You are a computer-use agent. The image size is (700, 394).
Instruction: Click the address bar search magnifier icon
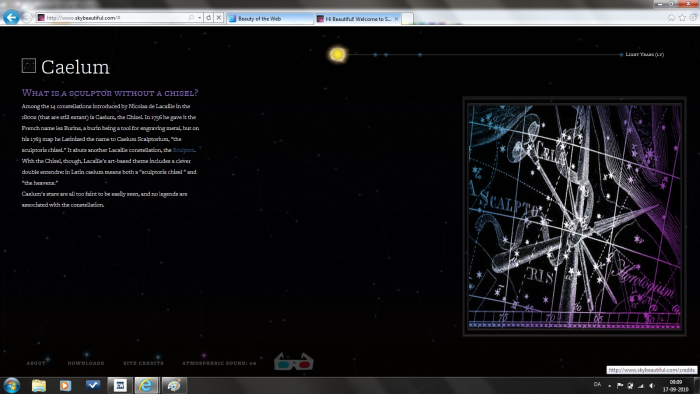coord(191,18)
